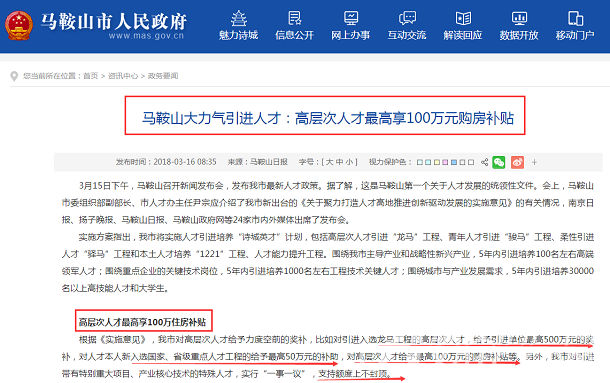Click subheading 高层次人才最高享100万住房补贴
Screen dimensions: 610x383
(142, 322)
